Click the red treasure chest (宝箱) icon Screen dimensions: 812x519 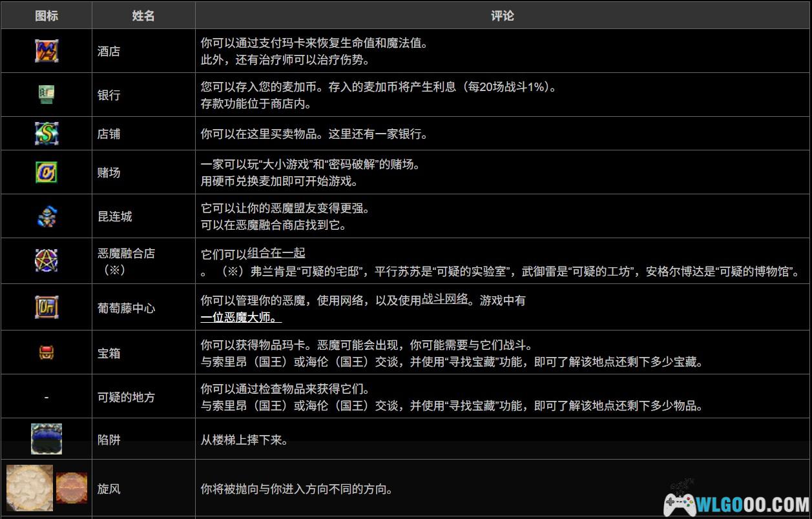click(x=47, y=352)
